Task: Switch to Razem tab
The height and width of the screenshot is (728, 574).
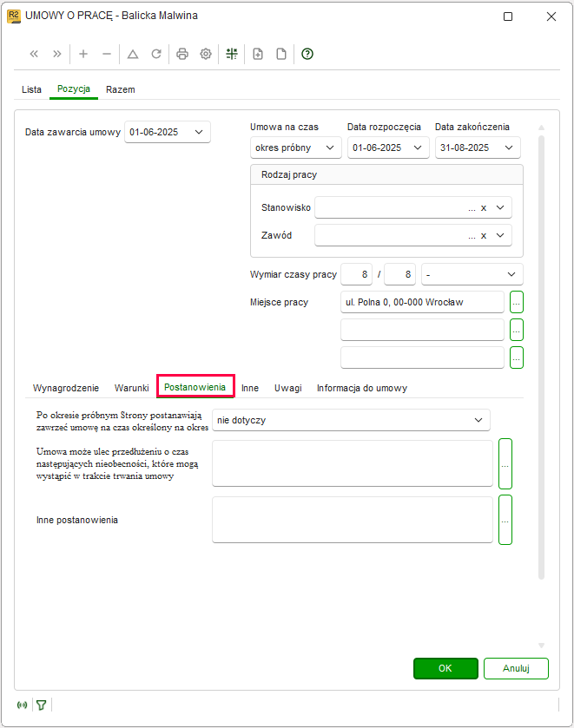Action: point(121,89)
